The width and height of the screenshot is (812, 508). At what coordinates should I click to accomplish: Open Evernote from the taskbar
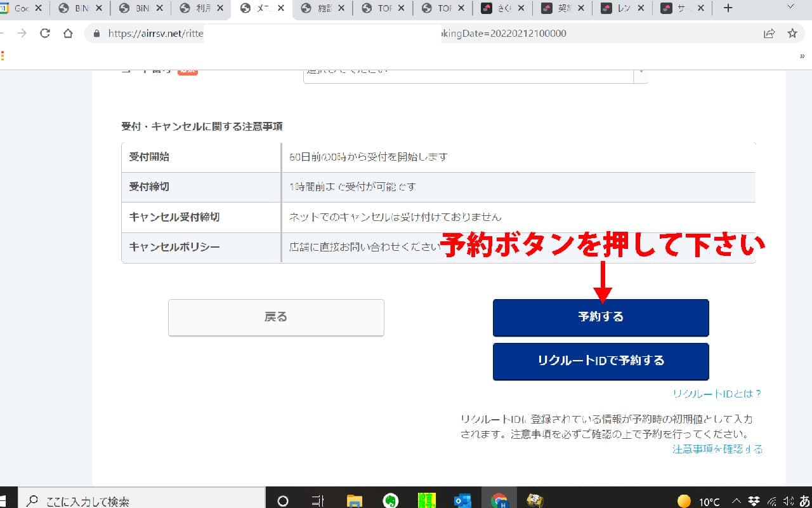click(391, 501)
